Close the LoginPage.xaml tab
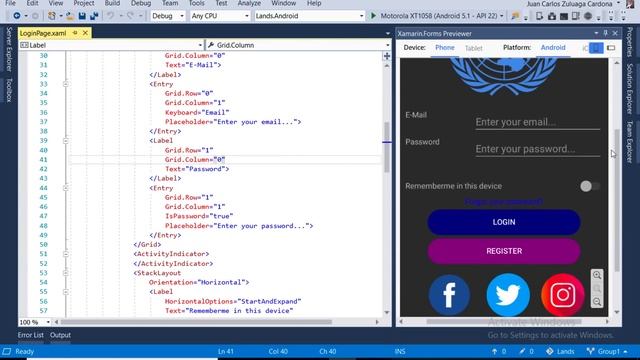The image size is (640, 360). (x=85, y=33)
